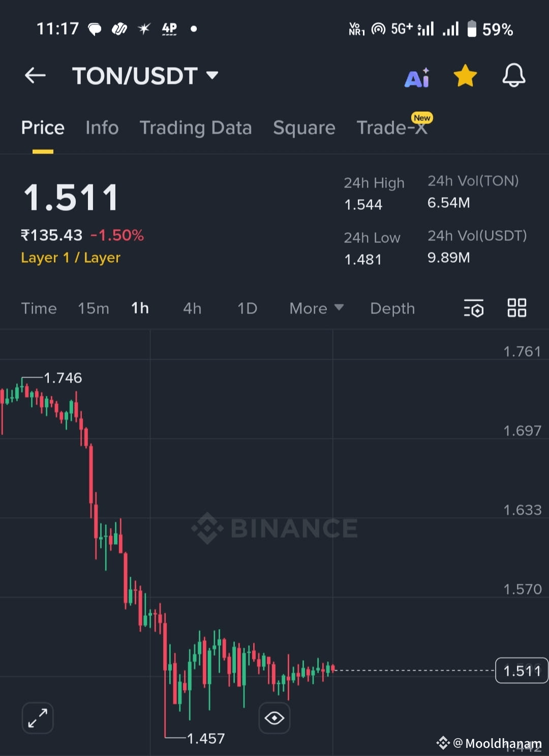Expand the More timeframes dropdown
549x756 pixels.
coord(316,308)
